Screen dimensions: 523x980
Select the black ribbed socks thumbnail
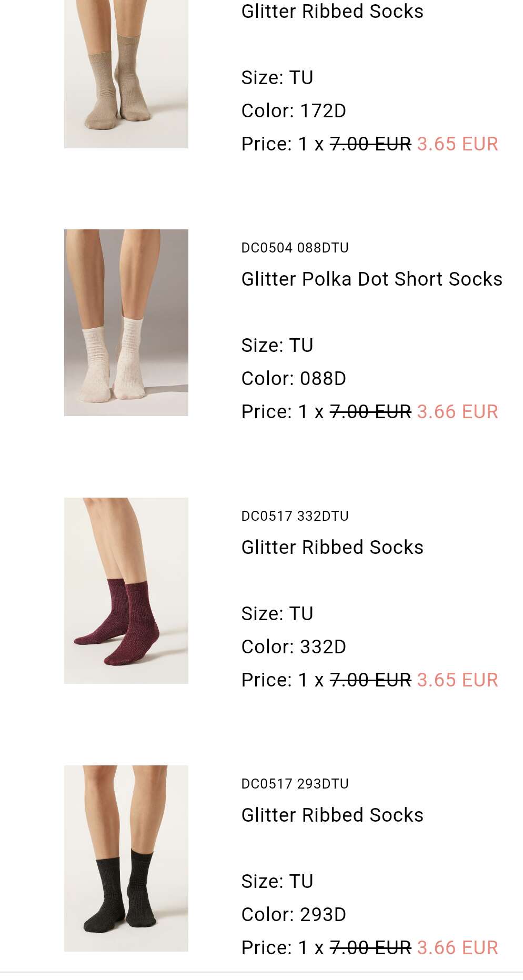(126, 858)
